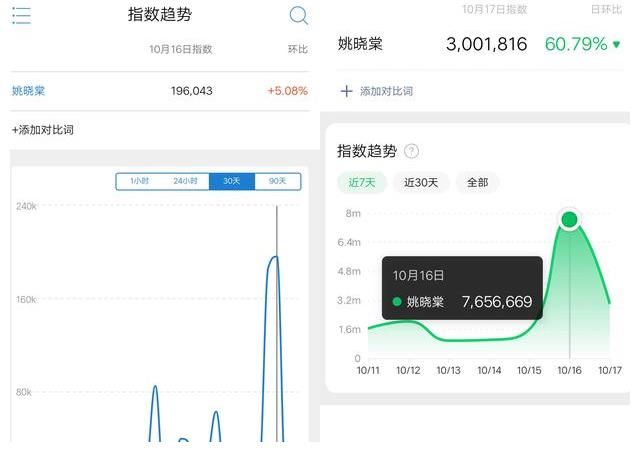This screenshot has height=462, width=640.
Task: Click the 10月16日指数 column header
Action: (x=180, y=49)
